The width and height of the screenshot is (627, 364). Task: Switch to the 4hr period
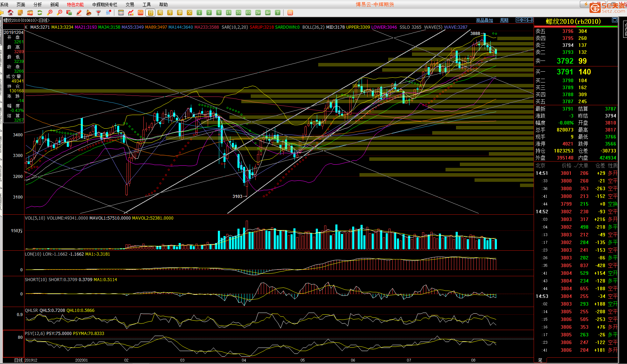click(x=268, y=13)
